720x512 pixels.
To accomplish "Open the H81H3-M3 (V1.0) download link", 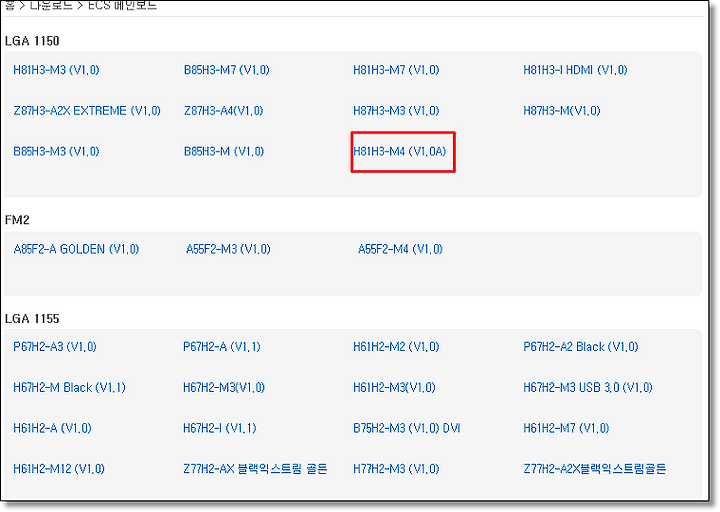I will [56, 70].
